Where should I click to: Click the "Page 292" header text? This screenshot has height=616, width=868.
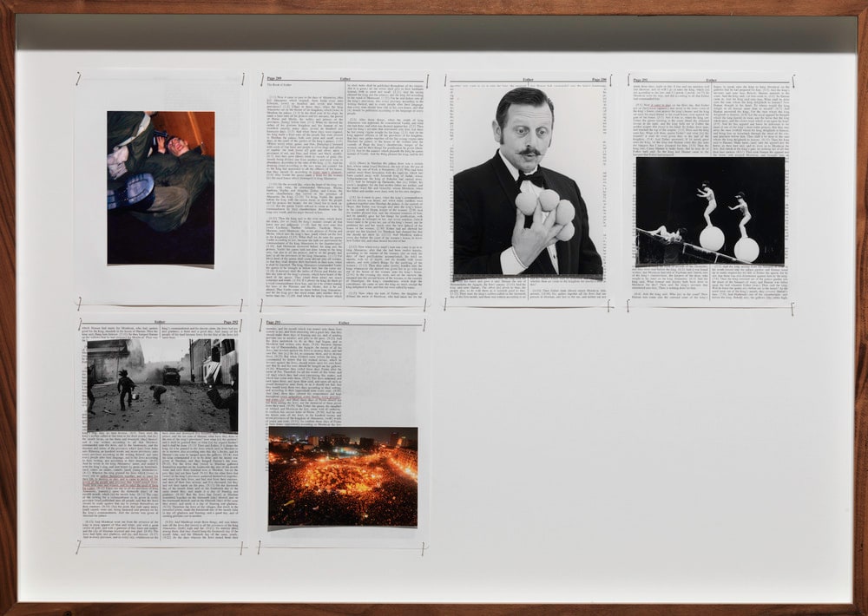tap(231, 322)
